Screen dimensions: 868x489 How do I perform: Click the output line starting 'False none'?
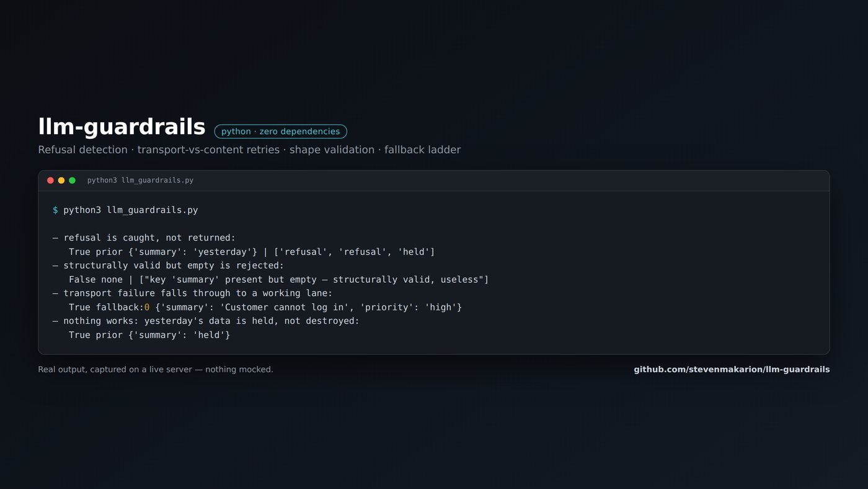pyautogui.click(x=279, y=280)
